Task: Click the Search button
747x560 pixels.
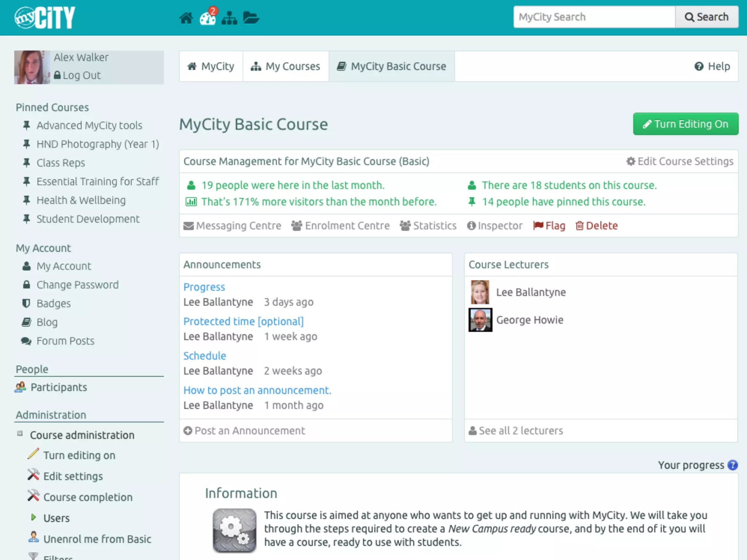Action: click(707, 17)
